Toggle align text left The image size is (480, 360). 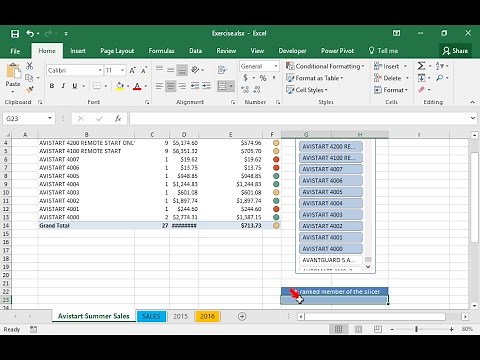[159, 86]
